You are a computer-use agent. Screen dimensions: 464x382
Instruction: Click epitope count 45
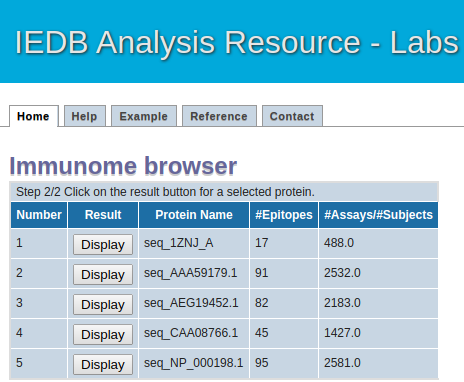click(x=262, y=333)
